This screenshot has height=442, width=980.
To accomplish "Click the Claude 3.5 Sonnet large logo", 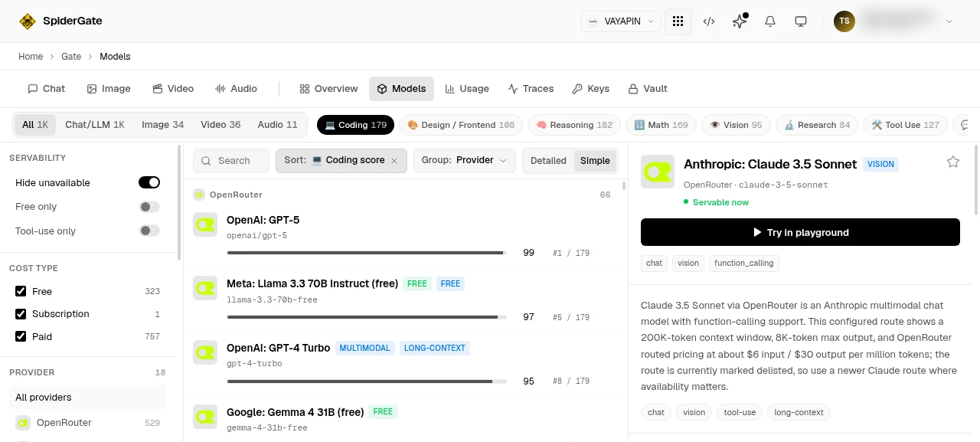I will coord(658,172).
